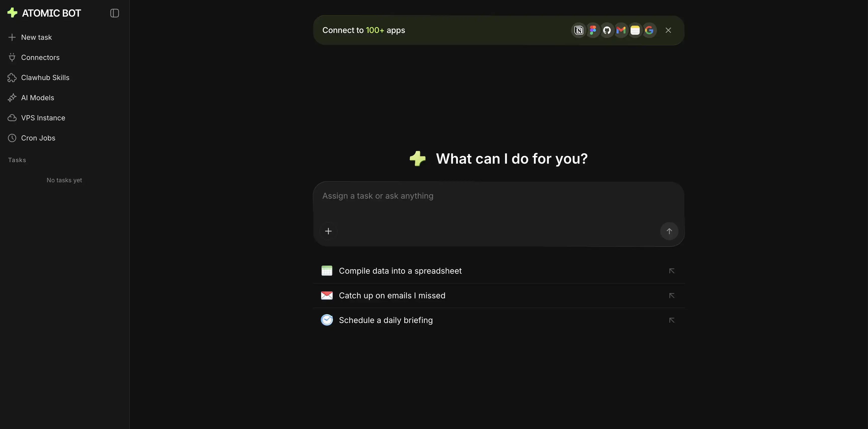Screen dimensions: 868x429
Task: Click the Google logo icon in the banner
Action: click(x=649, y=30)
